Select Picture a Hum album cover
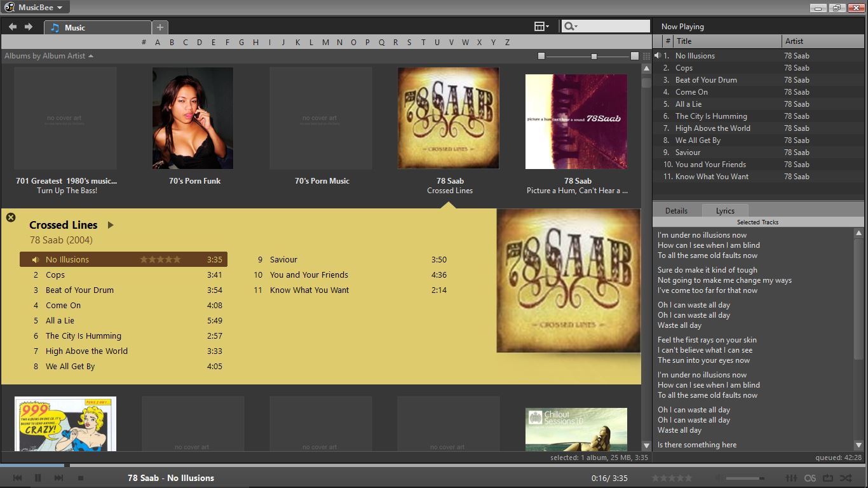The image size is (868, 488). click(576, 121)
